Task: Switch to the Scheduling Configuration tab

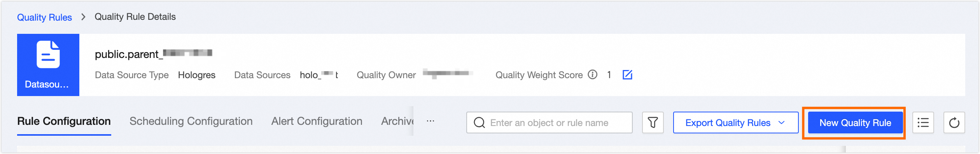Action: (x=191, y=121)
